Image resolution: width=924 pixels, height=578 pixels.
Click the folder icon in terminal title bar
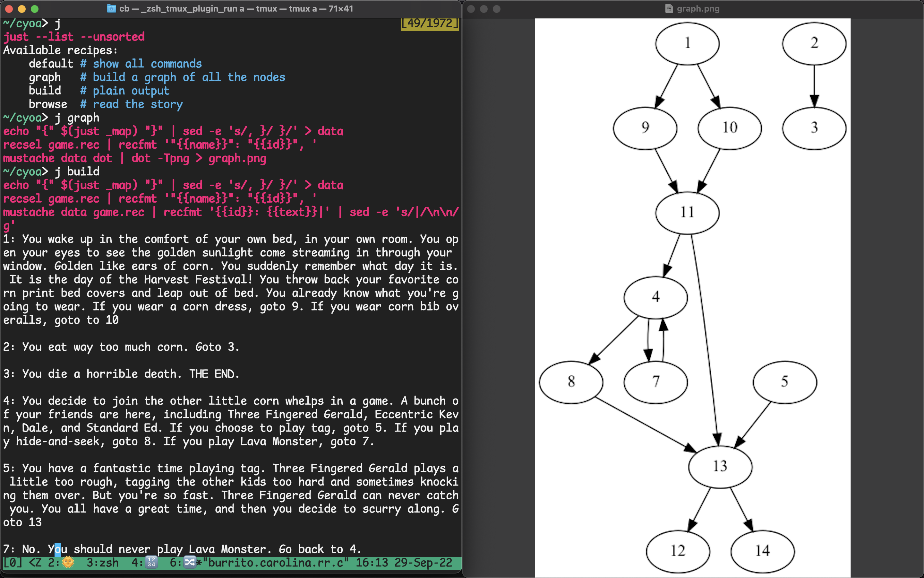112,8
